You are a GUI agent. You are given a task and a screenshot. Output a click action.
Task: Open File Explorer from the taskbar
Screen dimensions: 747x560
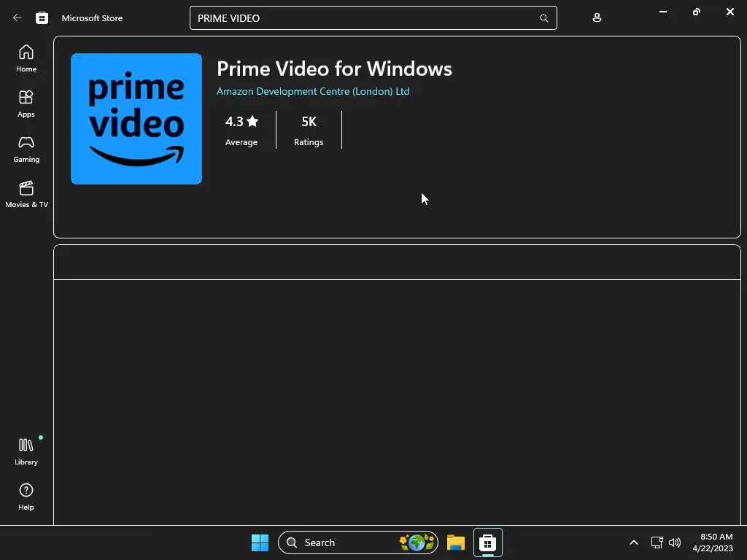pos(455,542)
